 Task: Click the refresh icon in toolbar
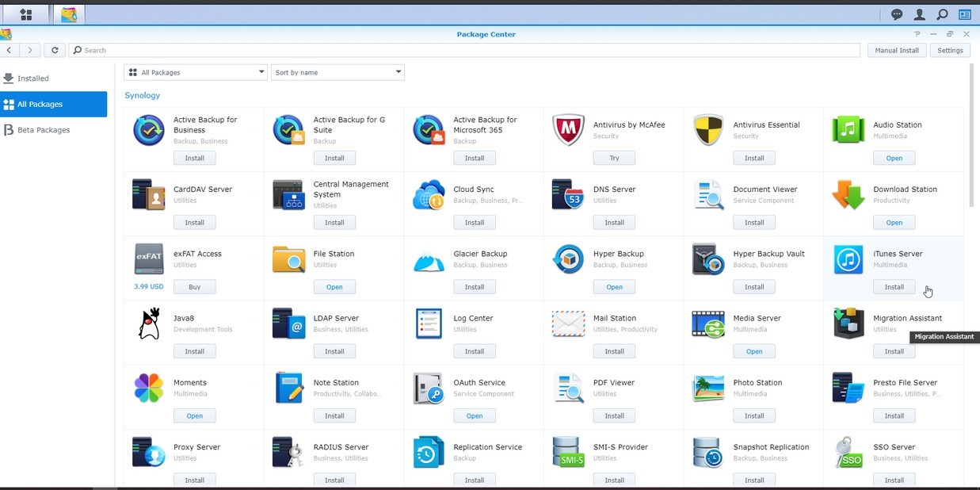[x=55, y=50]
